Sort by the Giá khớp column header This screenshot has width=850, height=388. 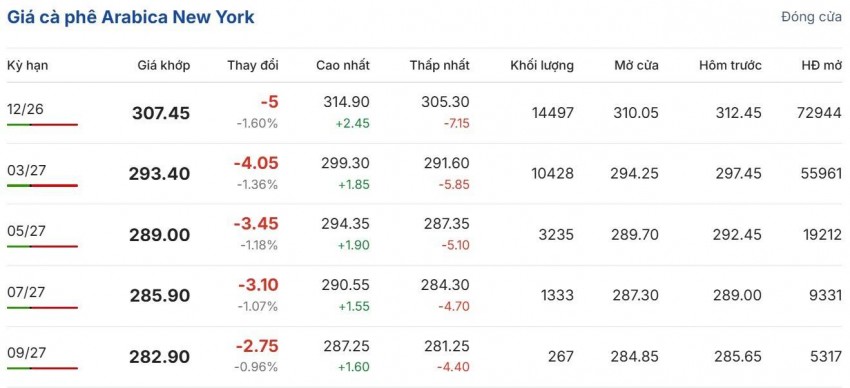(x=164, y=66)
